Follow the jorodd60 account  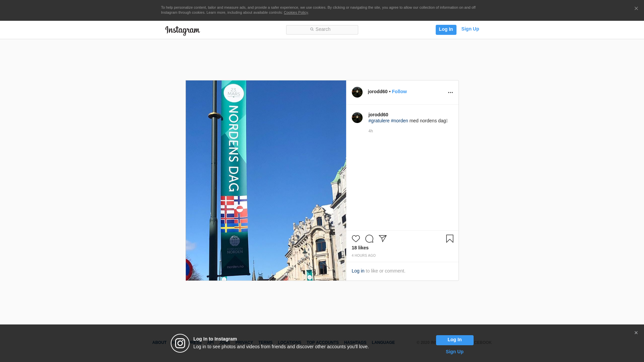point(399,92)
